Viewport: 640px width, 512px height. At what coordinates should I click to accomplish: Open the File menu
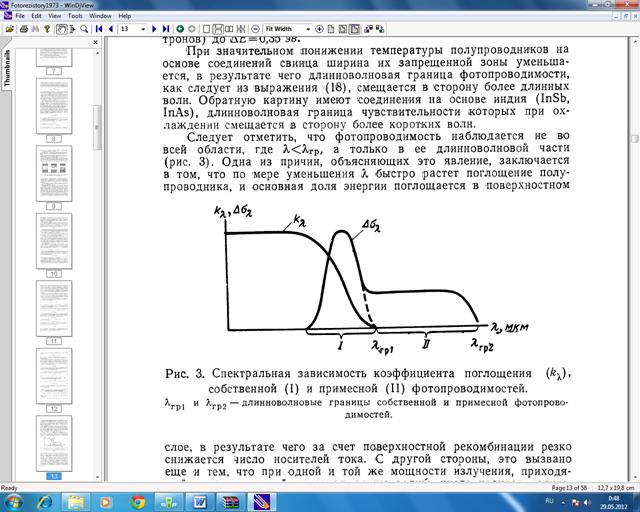coord(19,17)
